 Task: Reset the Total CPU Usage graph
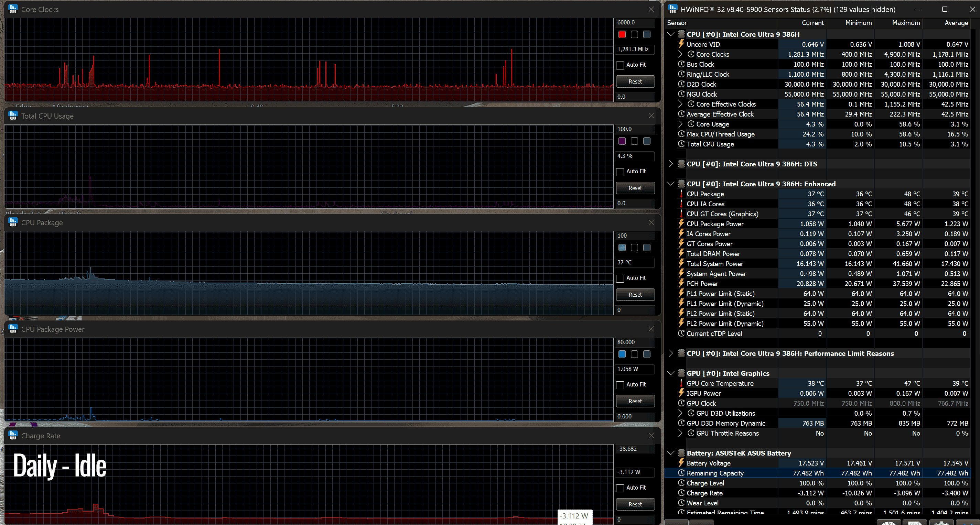(635, 188)
